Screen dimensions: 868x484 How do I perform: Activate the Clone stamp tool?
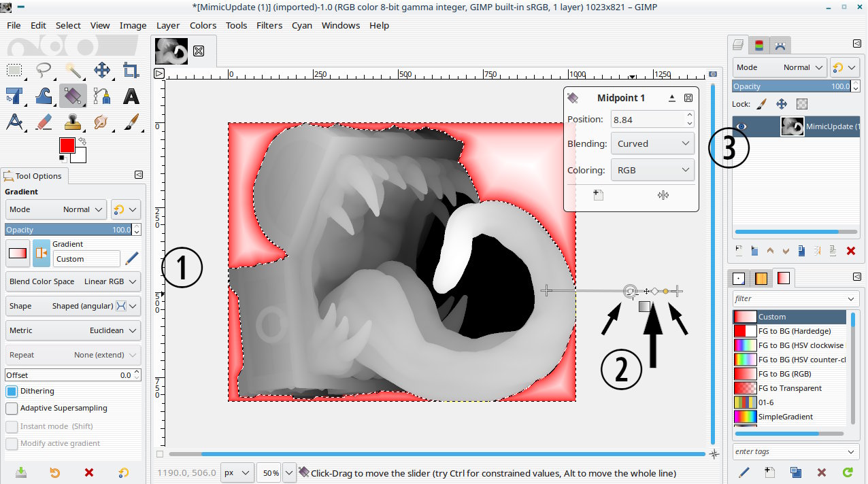(73, 122)
